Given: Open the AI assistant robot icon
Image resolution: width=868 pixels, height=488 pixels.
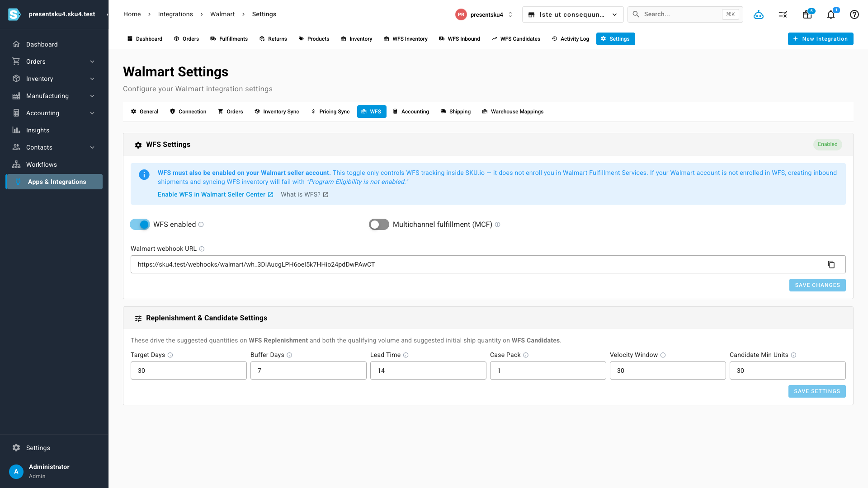Looking at the screenshot, I should (x=759, y=14).
